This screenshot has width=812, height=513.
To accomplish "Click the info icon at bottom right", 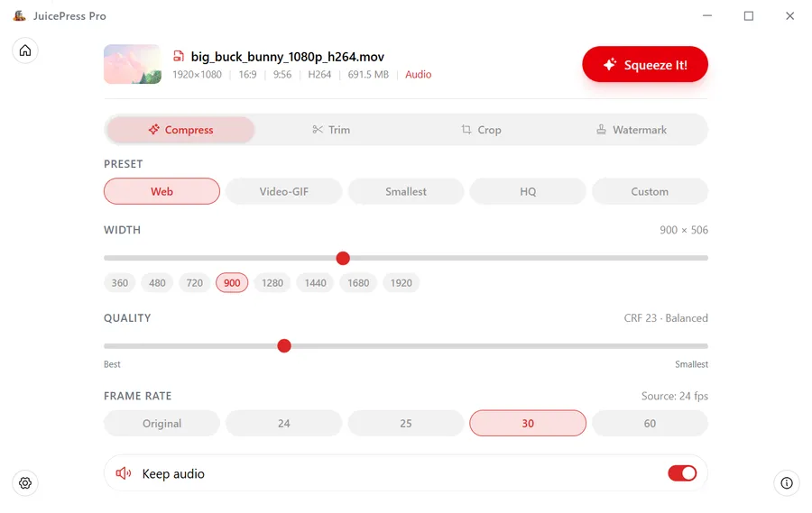I will click(787, 483).
